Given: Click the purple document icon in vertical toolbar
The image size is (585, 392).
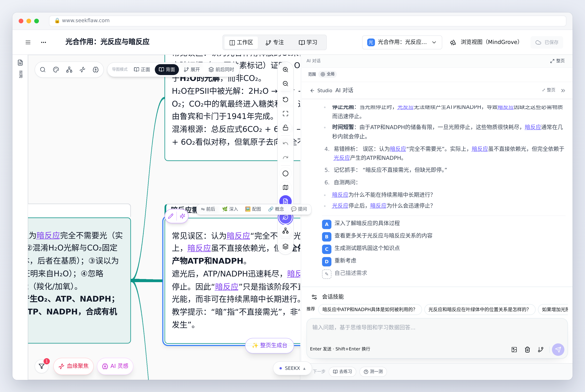Looking at the screenshot, I should [285, 201].
